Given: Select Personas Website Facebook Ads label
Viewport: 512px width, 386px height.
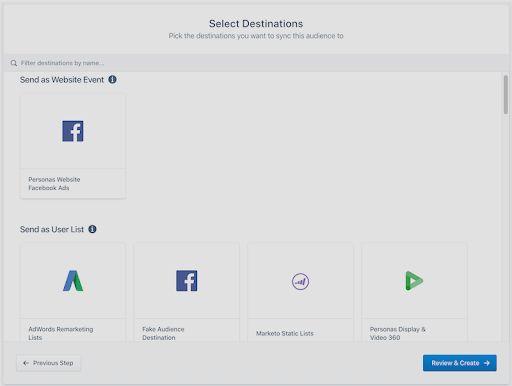Looking at the screenshot, I should [x=54, y=184].
